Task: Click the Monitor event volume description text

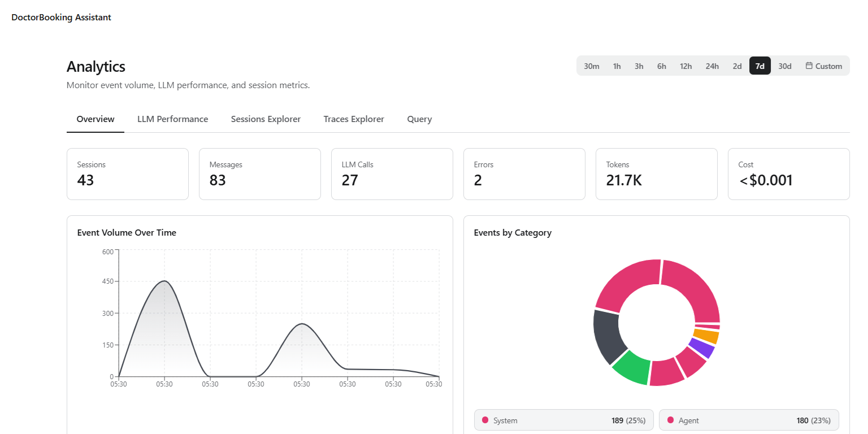Action: pyautogui.click(x=188, y=86)
